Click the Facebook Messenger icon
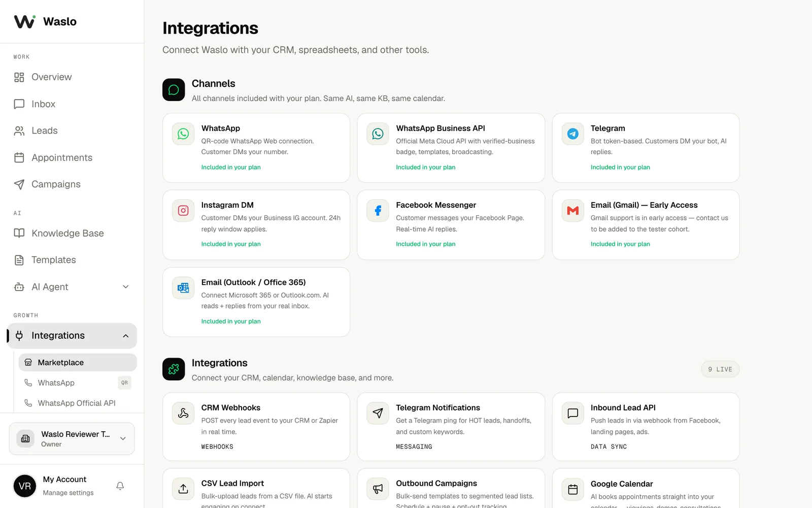The height and width of the screenshot is (508, 812). (x=378, y=210)
